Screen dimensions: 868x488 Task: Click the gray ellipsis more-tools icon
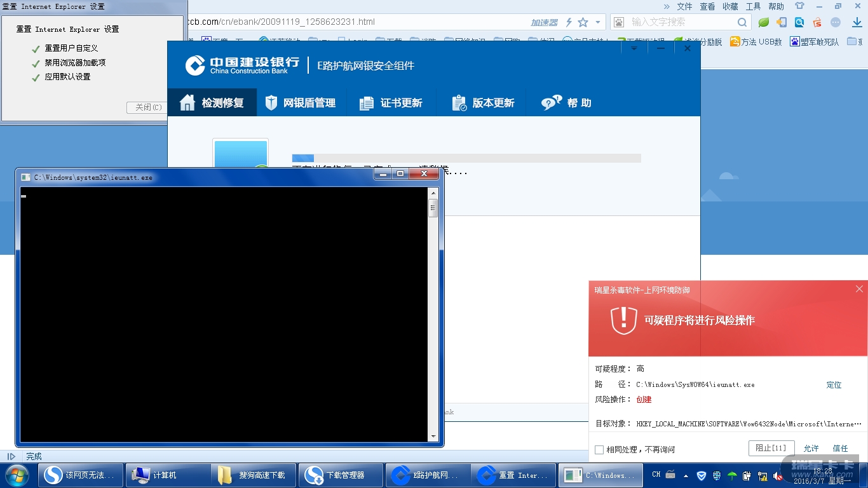[x=836, y=22]
